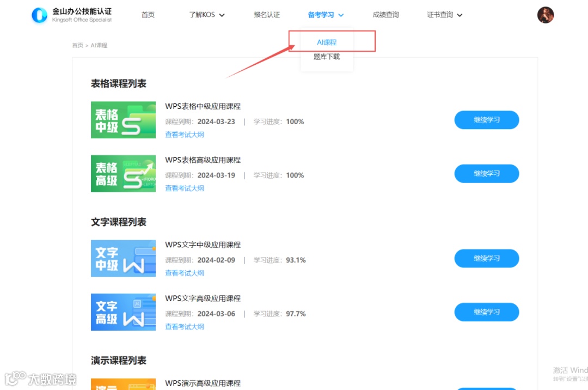The width and height of the screenshot is (588, 390).
Task: Click the 2024-03-23 expiry date
Action: click(216, 121)
